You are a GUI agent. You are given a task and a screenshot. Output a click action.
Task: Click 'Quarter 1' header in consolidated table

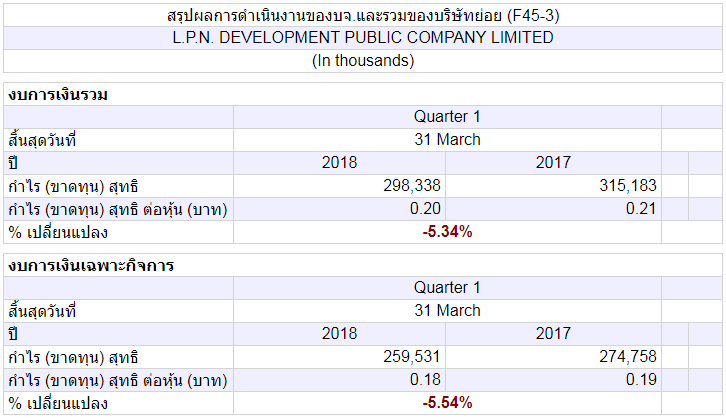447,117
